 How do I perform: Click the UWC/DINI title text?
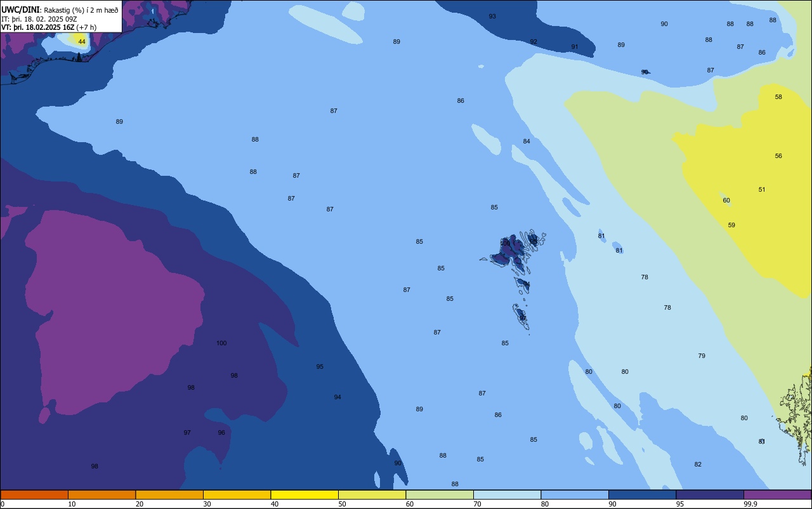[21, 10]
